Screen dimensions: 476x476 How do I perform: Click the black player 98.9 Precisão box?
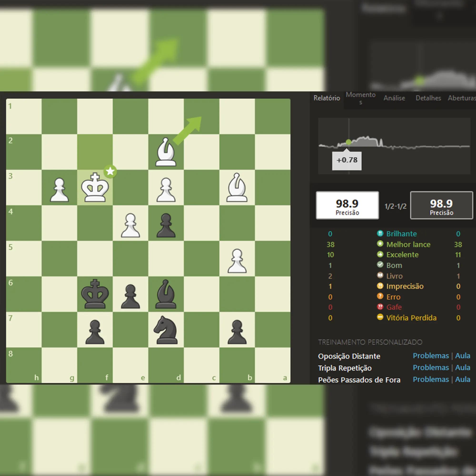(x=441, y=205)
